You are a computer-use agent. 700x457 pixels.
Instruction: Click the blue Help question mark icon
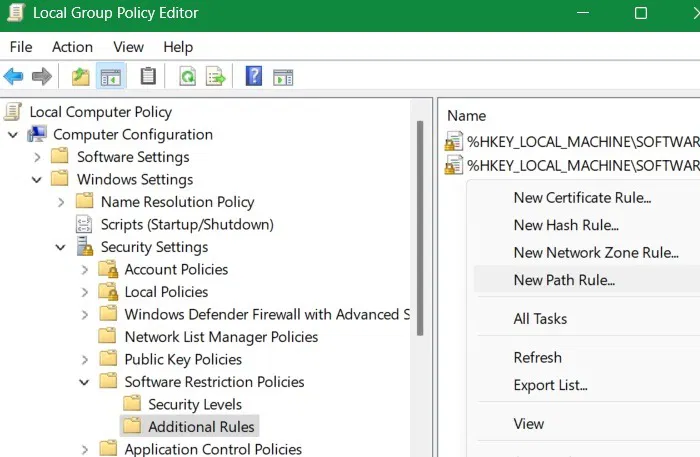(x=254, y=76)
